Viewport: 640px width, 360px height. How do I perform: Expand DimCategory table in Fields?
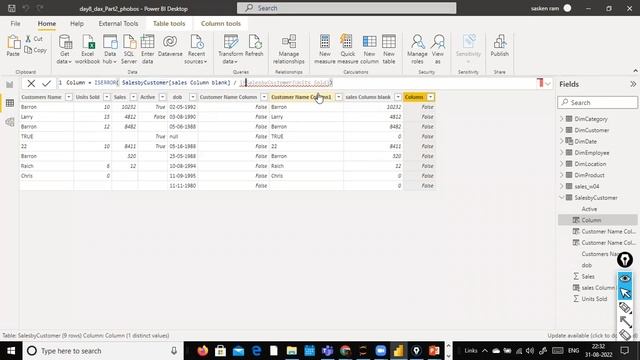(562, 119)
